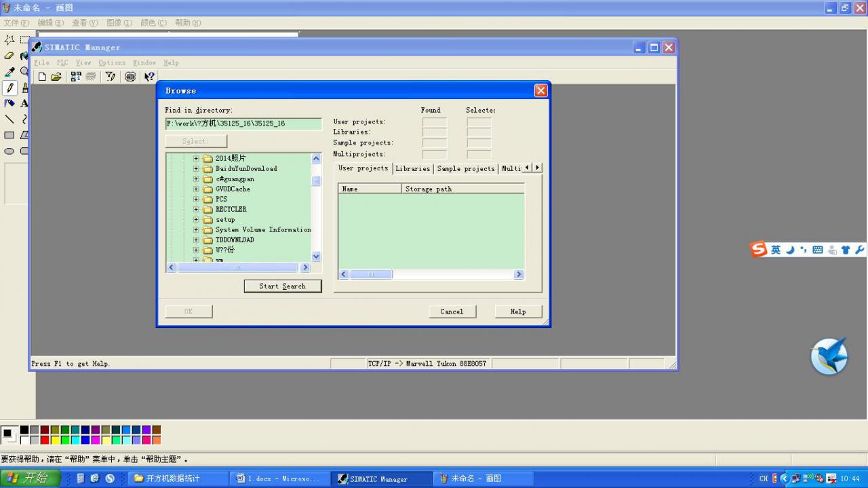This screenshot has height=488, width=868.
Task: Click the tab strip right scroll arrow
Action: [x=537, y=168]
